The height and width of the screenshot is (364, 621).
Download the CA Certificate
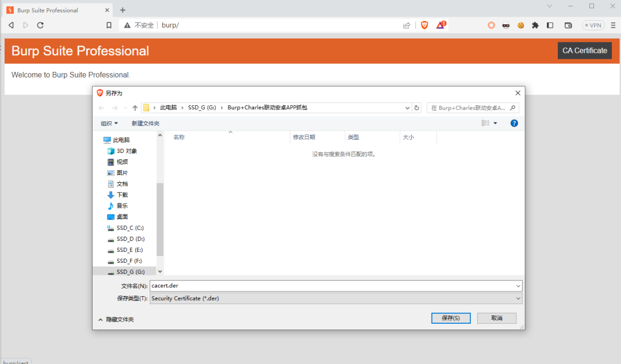coord(585,51)
